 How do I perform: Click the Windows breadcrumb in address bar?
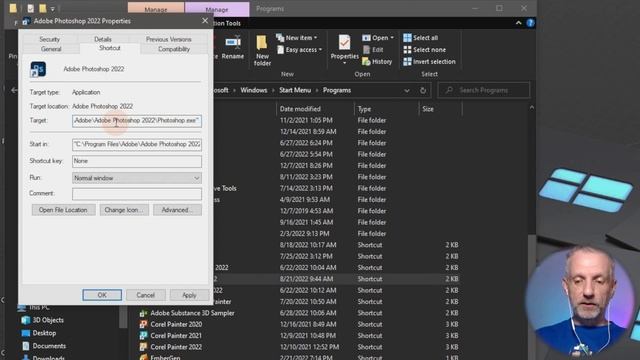(x=253, y=90)
